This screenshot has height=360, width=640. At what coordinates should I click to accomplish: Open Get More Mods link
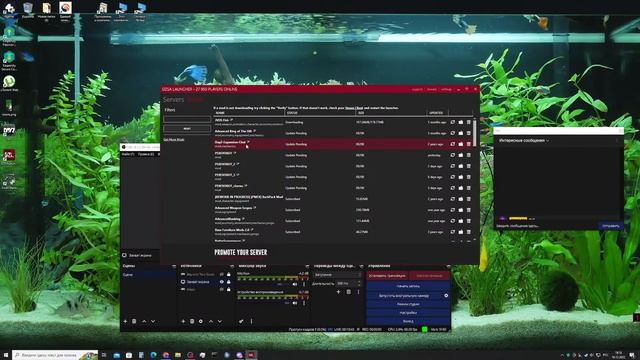173,140
